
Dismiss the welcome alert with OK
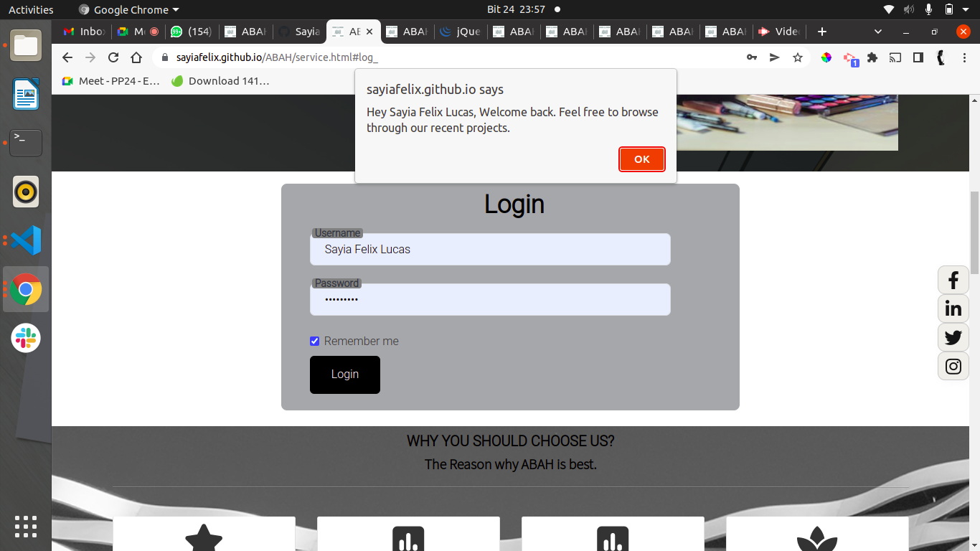641,159
